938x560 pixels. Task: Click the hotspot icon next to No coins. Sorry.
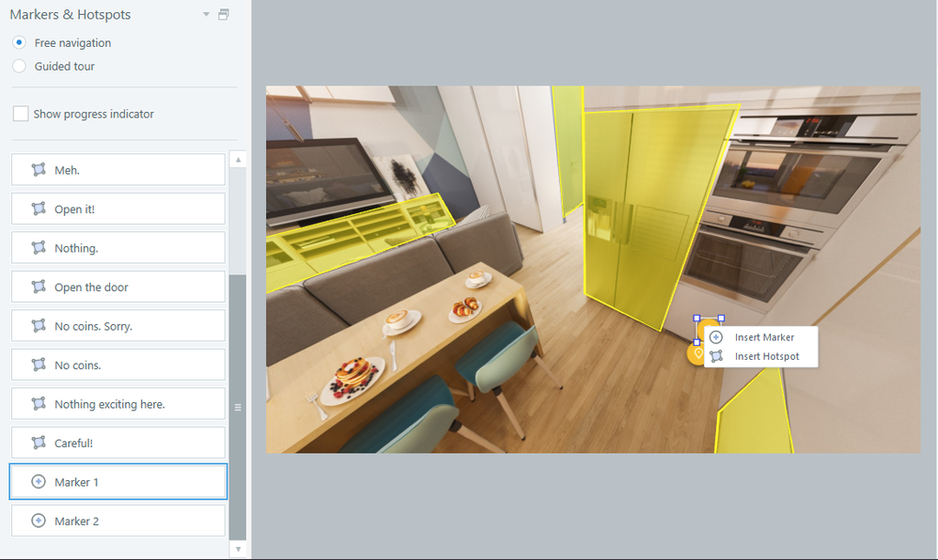click(39, 326)
